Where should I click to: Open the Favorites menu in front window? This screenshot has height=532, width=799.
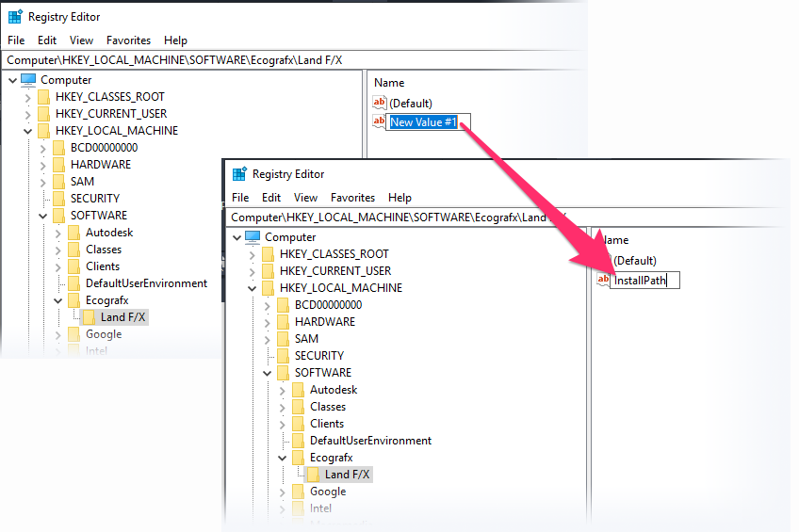[x=352, y=198]
